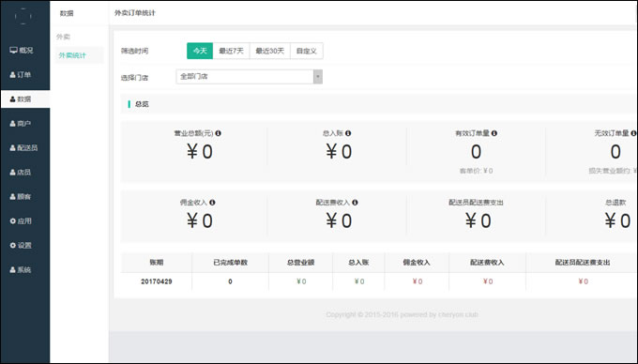638x364 pixels.
Task: Click the table's 佣金收入 column header
Action: click(x=417, y=263)
